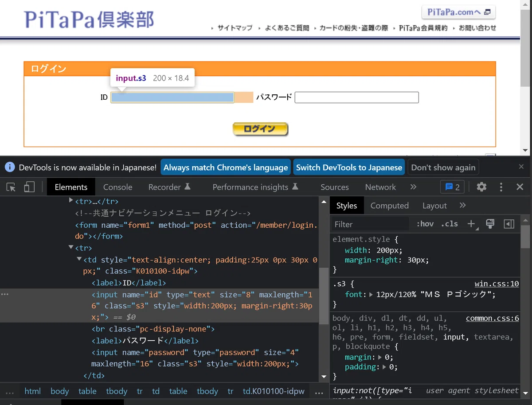Expand the collapsed first tr node arrow
The image size is (532, 405).
(x=71, y=201)
